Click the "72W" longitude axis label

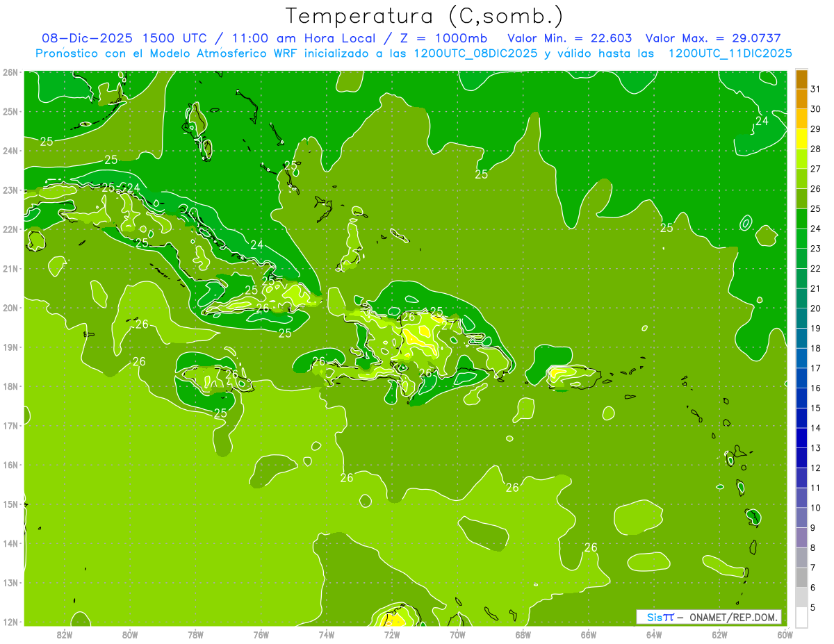point(392,634)
